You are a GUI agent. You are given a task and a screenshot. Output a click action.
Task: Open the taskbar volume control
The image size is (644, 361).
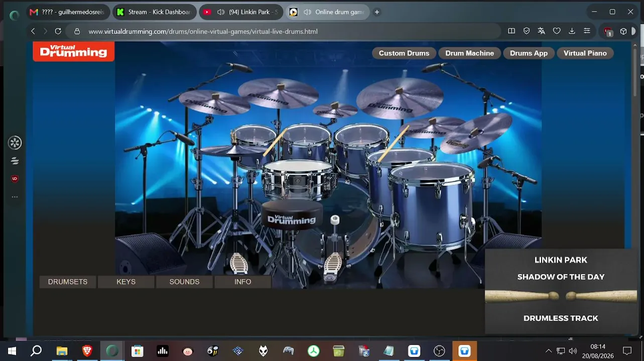coord(573,351)
